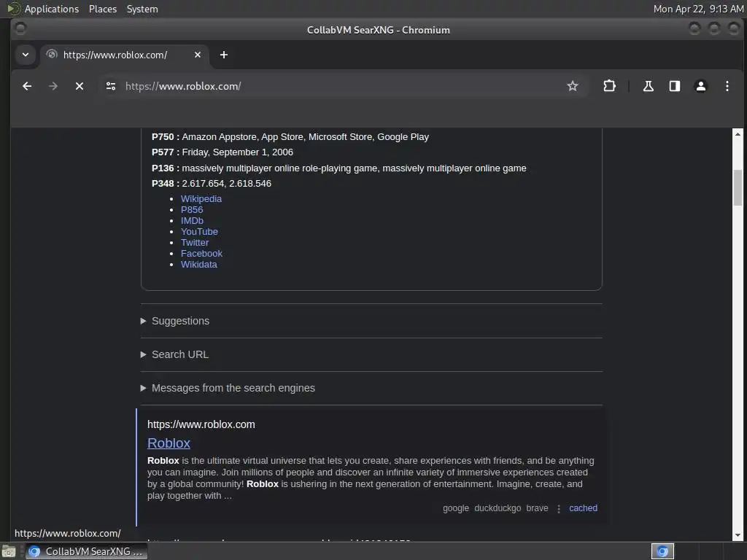Click the brave engine label
The image size is (747, 560).
tap(537, 508)
